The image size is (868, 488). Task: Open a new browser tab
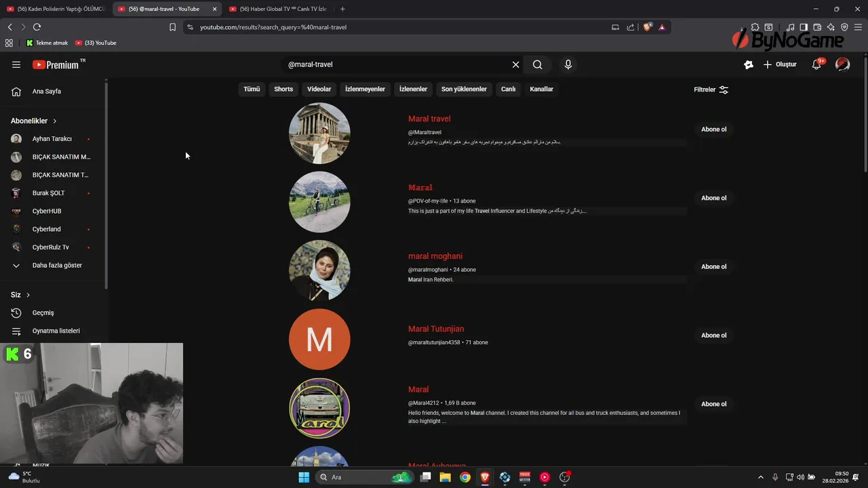(x=342, y=9)
